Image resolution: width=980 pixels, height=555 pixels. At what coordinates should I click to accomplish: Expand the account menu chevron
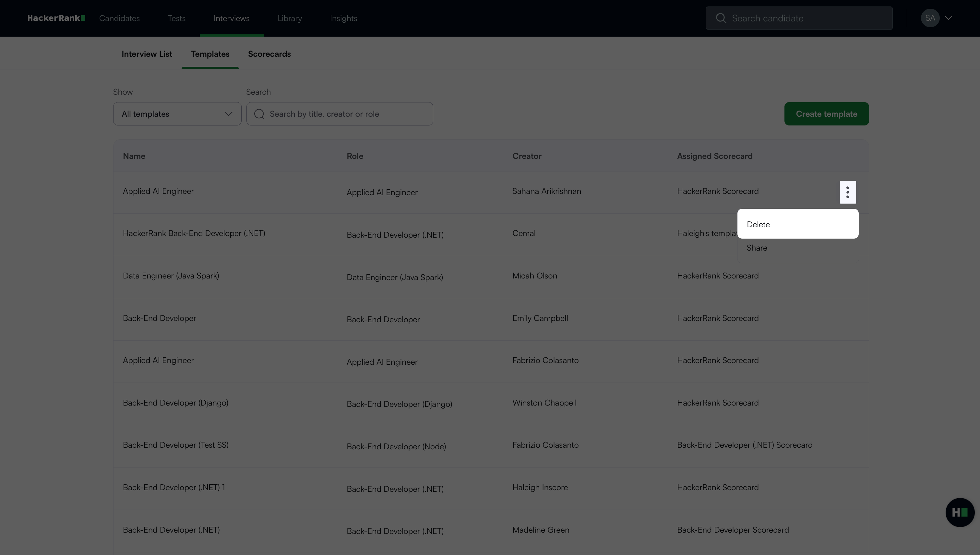coord(948,18)
